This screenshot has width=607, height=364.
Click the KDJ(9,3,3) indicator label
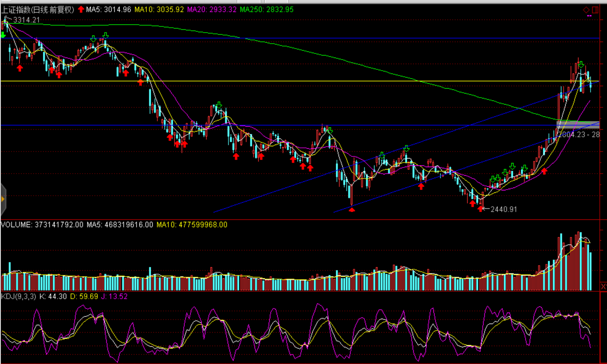[x=19, y=296]
